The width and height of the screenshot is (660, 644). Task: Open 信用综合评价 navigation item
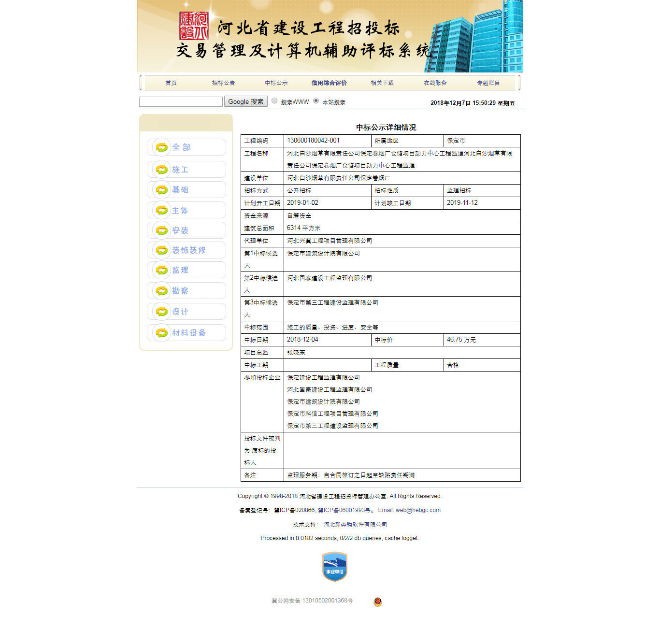pyautogui.click(x=329, y=83)
